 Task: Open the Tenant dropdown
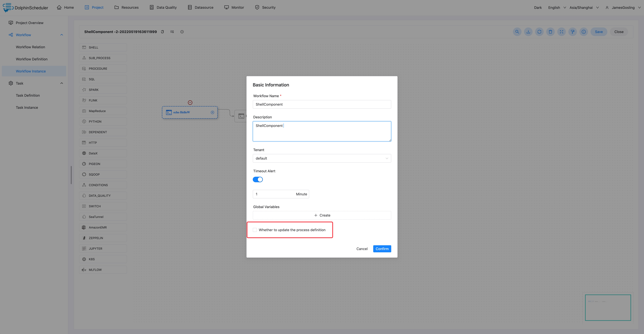pos(321,158)
